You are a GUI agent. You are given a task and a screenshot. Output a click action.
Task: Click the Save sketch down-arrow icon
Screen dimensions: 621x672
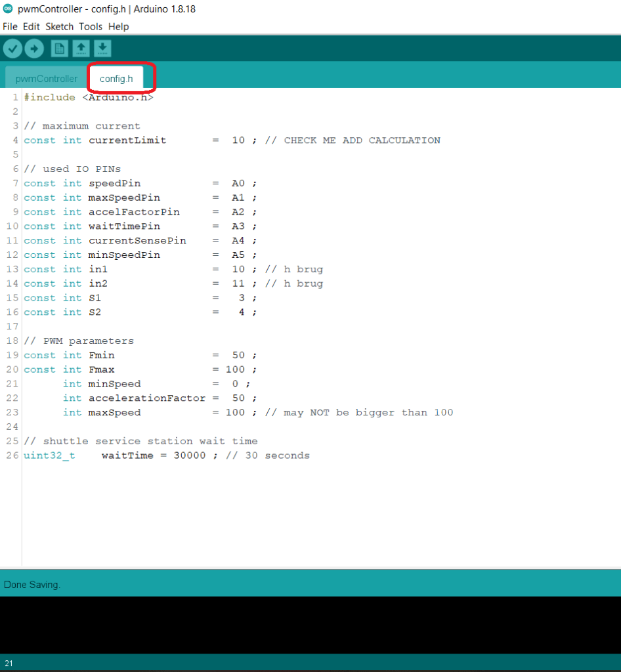pos(102,49)
